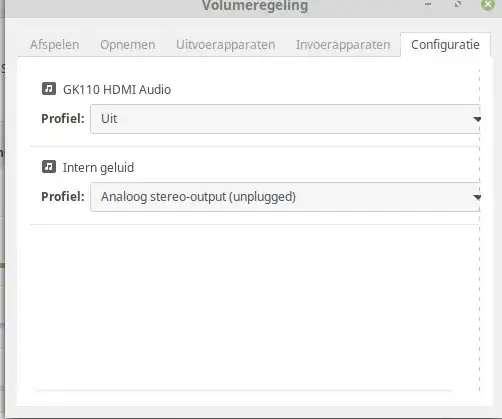Select the Configuratie tab

tap(445, 45)
